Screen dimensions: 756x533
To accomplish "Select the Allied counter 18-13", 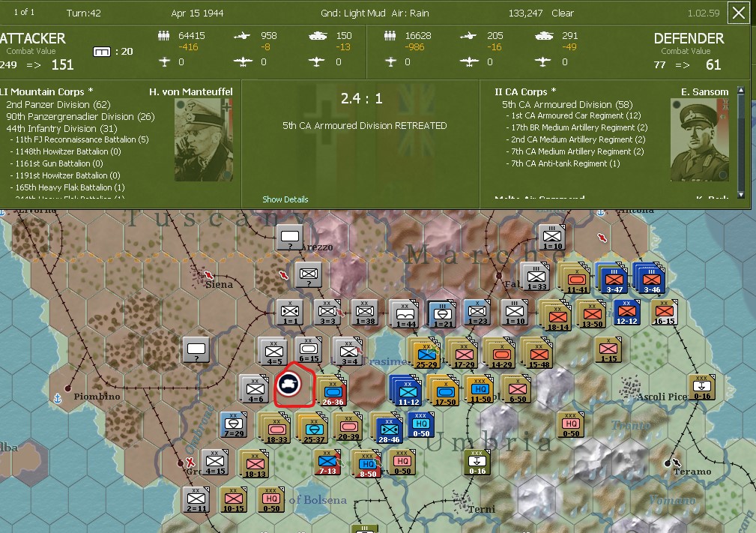I will coord(255,465).
